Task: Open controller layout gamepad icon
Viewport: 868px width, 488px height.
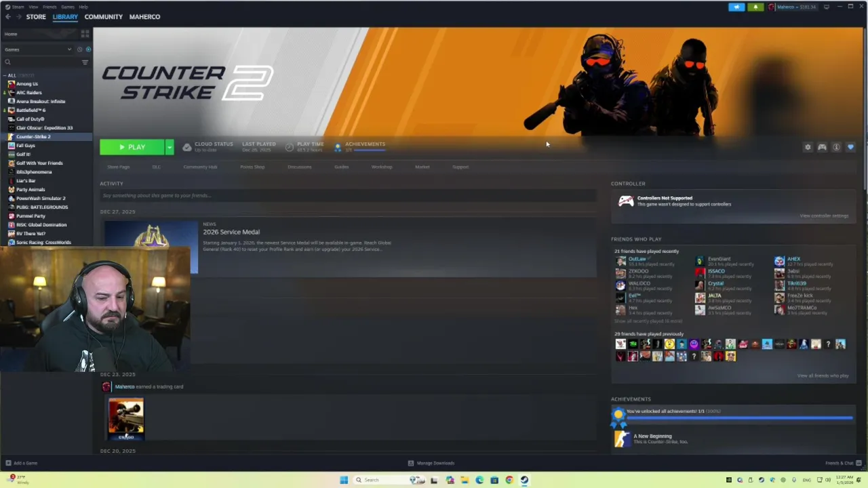Action: 822,147
